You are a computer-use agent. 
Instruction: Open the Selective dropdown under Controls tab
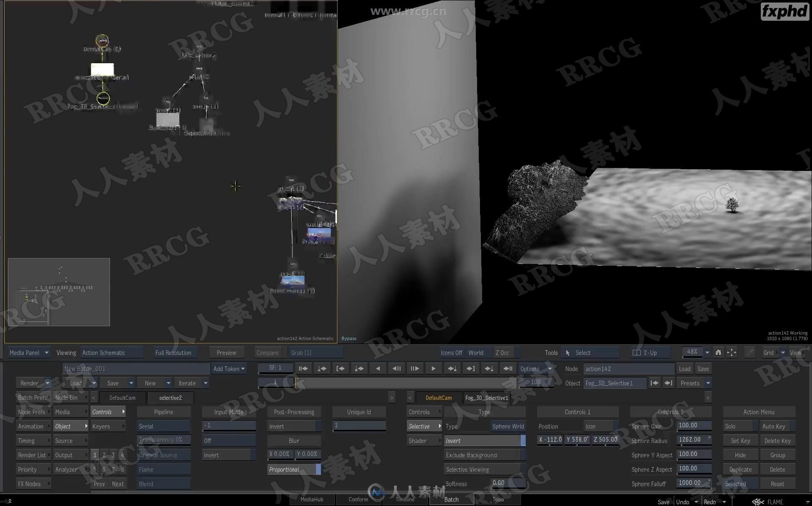[x=423, y=426]
